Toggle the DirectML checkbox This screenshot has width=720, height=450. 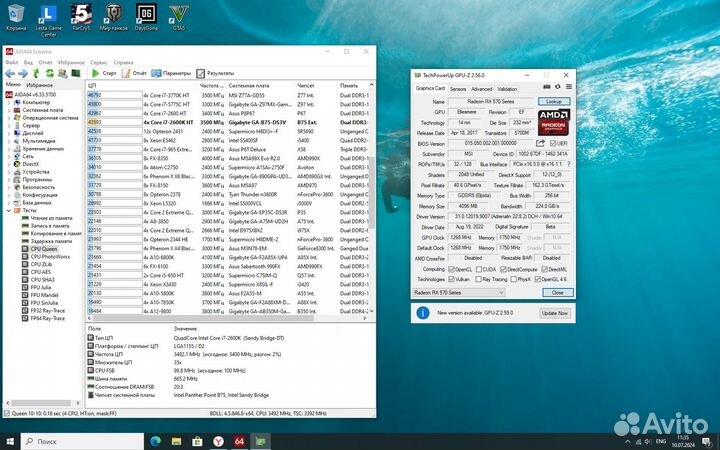click(x=545, y=270)
